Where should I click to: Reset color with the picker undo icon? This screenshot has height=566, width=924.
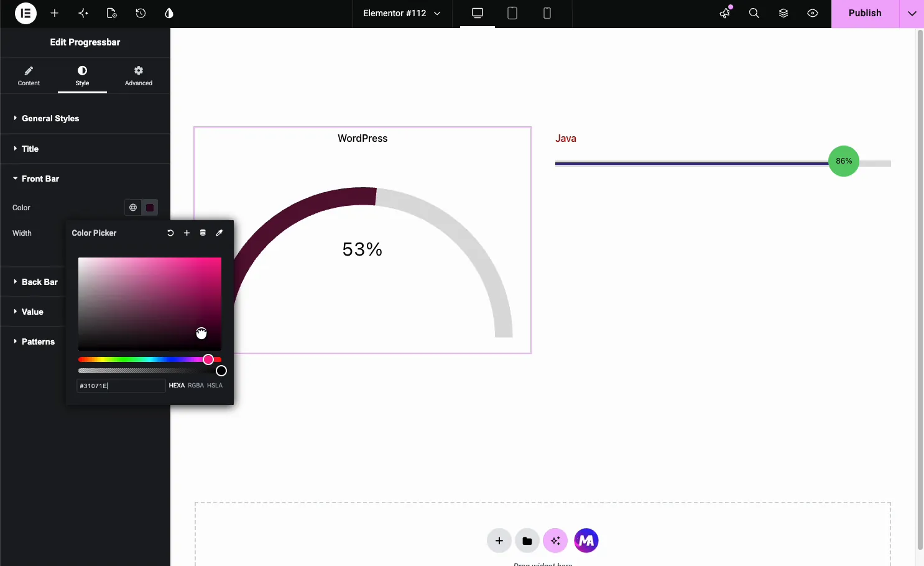coord(170,233)
